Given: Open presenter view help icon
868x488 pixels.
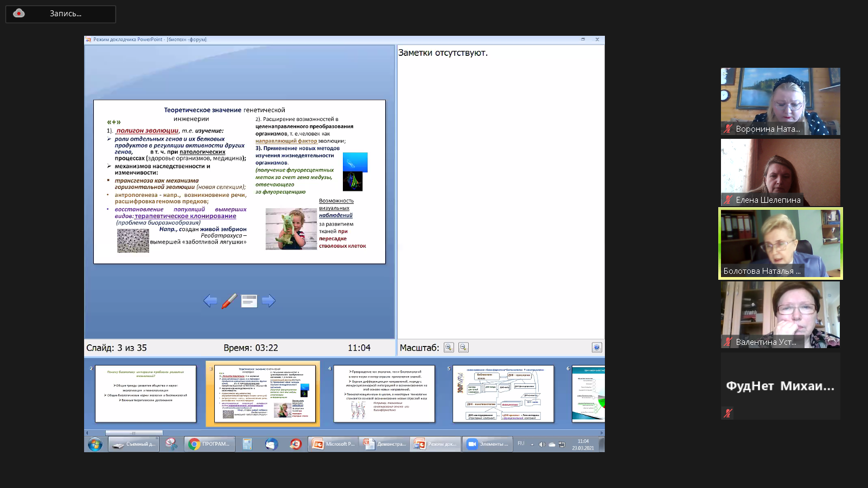Looking at the screenshot, I should [597, 348].
